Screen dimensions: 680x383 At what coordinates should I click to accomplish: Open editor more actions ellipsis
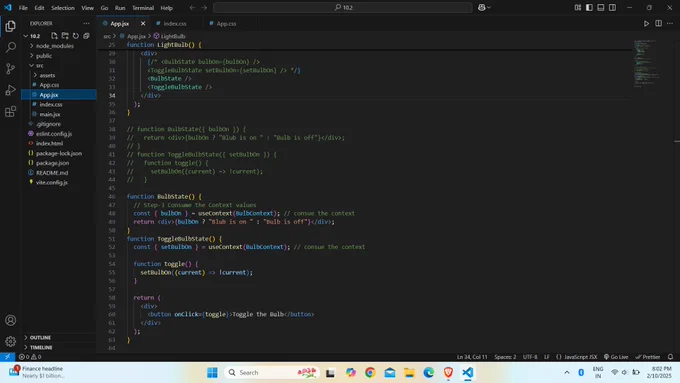click(x=670, y=23)
